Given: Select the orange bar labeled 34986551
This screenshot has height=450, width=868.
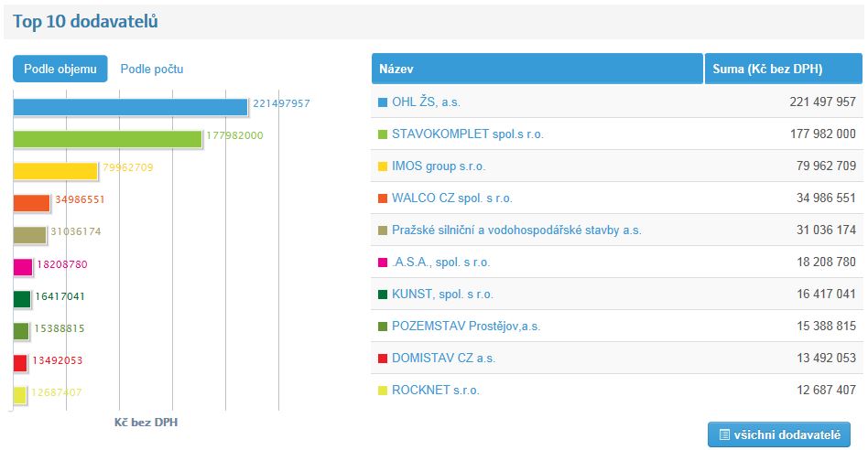Looking at the screenshot, I should click(x=31, y=203).
